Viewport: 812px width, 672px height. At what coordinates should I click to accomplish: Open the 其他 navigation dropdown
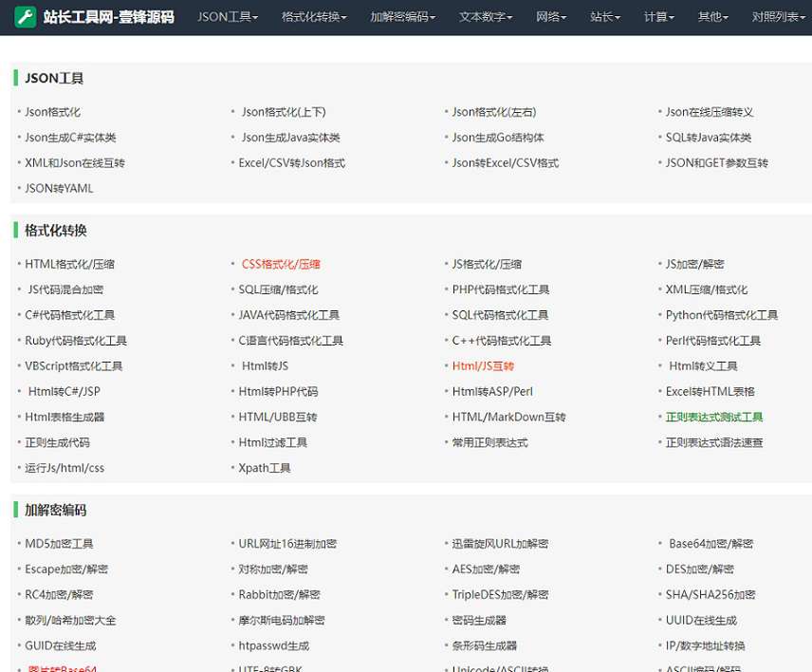pos(712,17)
